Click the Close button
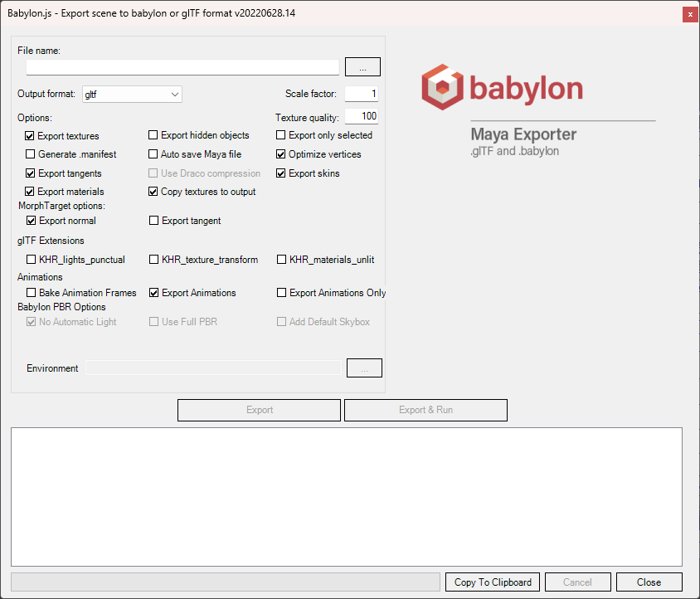 649,582
